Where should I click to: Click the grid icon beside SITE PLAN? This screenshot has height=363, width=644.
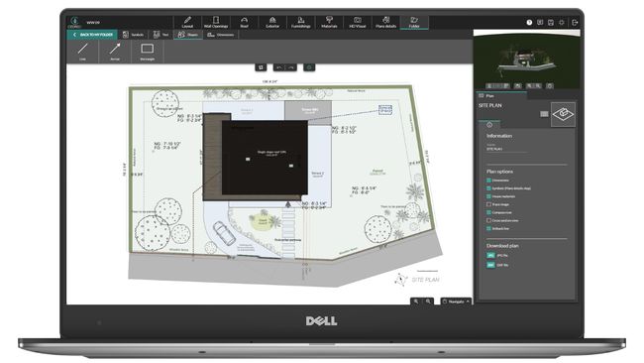click(x=544, y=114)
